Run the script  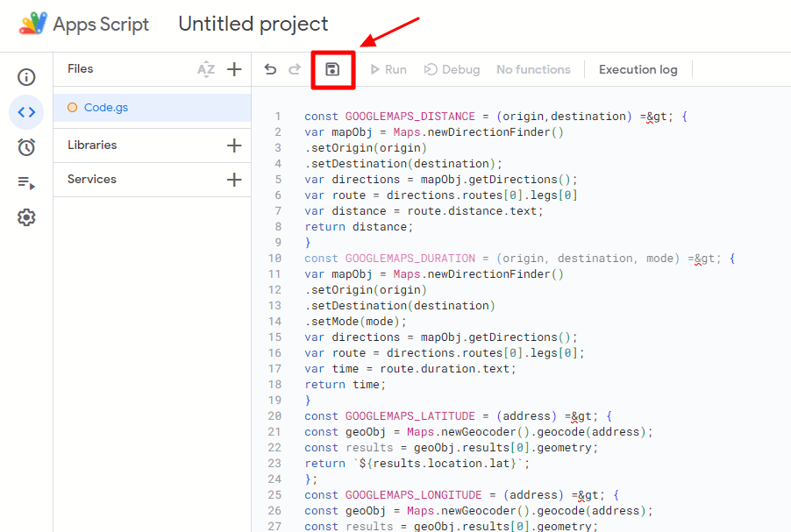(x=388, y=68)
